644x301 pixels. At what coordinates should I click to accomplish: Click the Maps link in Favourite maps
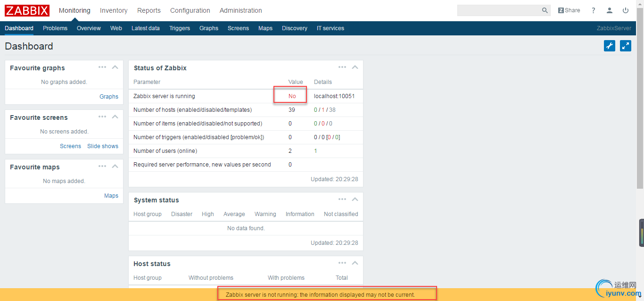click(111, 196)
